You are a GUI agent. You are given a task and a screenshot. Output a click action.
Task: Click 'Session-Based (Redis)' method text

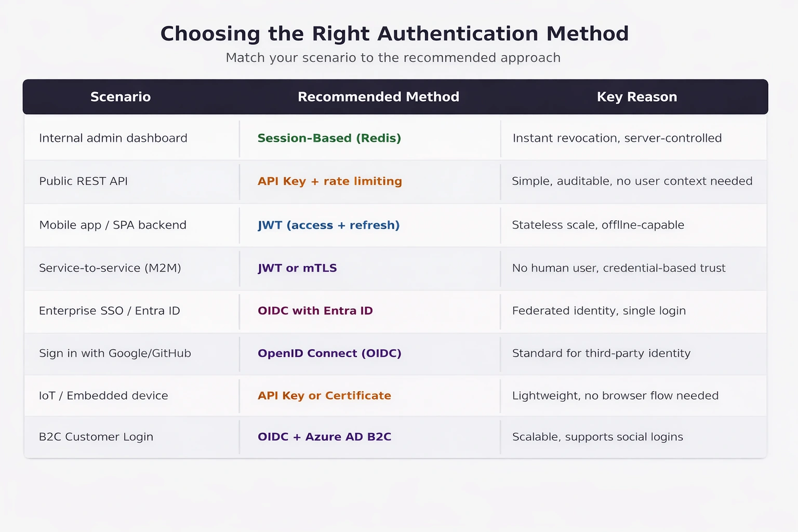point(329,138)
